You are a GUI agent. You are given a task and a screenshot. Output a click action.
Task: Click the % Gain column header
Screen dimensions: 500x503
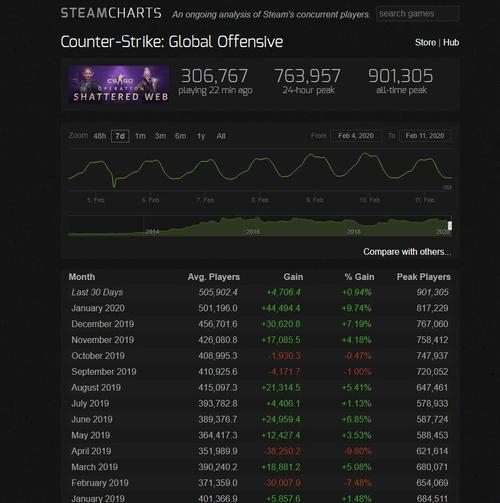click(359, 277)
